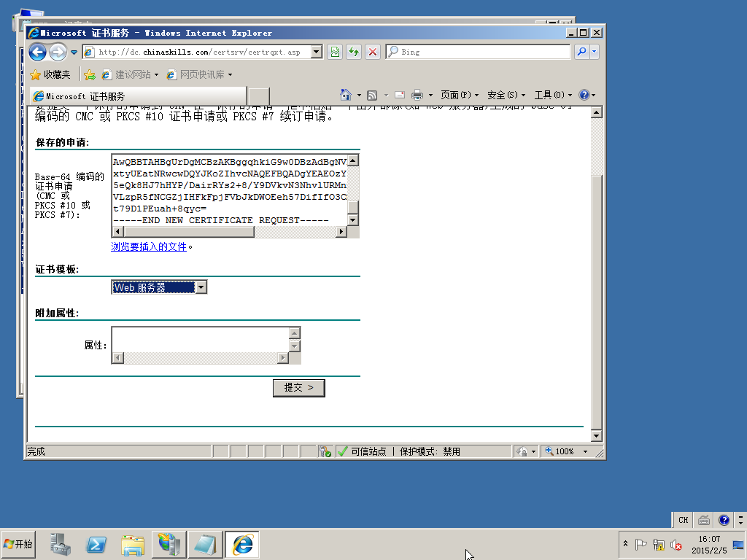Click network tray icon

pyautogui.click(x=659, y=544)
